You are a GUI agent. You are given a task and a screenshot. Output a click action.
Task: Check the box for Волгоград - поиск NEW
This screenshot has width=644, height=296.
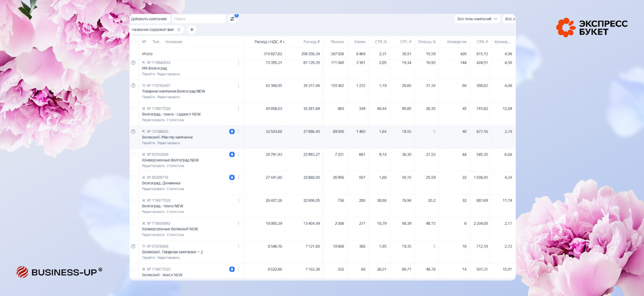point(134,200)
